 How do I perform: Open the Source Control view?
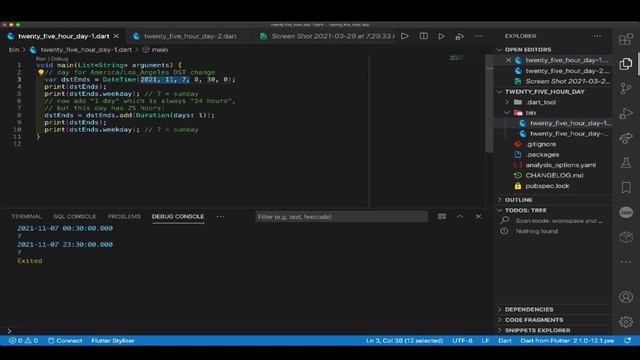pyautogui.click(x=625, y=89)
